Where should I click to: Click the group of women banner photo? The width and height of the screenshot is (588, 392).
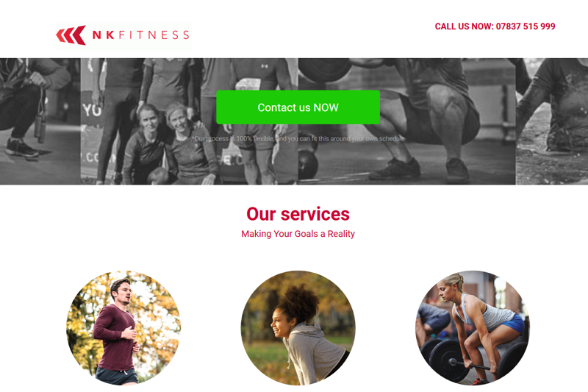click(x=190, y=121)
